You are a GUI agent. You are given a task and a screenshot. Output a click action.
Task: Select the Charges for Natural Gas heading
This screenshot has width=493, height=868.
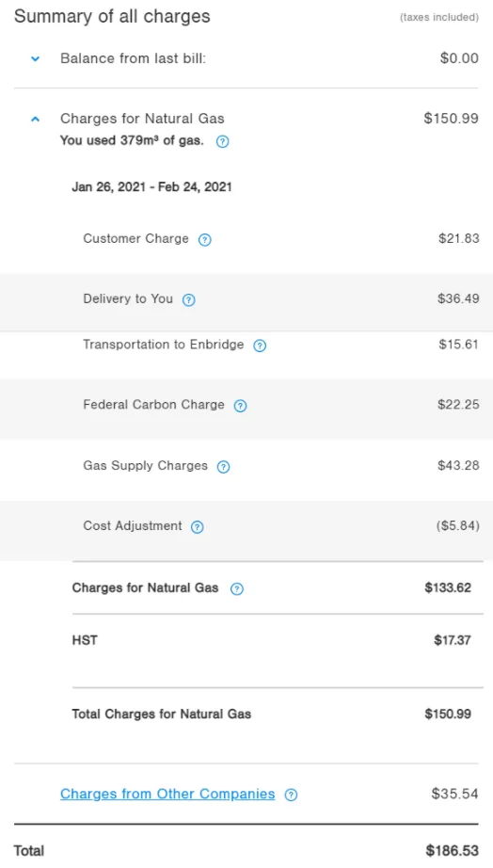[142, 119]
